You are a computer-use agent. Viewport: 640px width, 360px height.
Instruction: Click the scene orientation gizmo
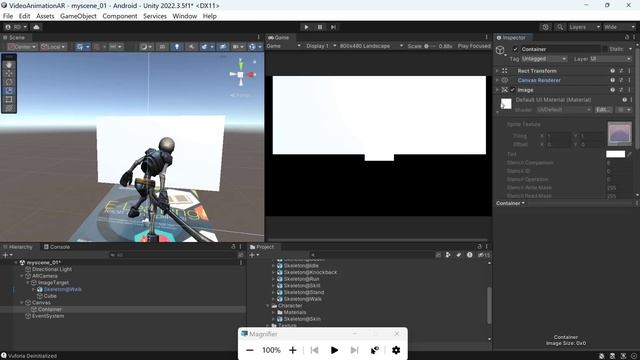pyautogui.click(x=241, y=74)
